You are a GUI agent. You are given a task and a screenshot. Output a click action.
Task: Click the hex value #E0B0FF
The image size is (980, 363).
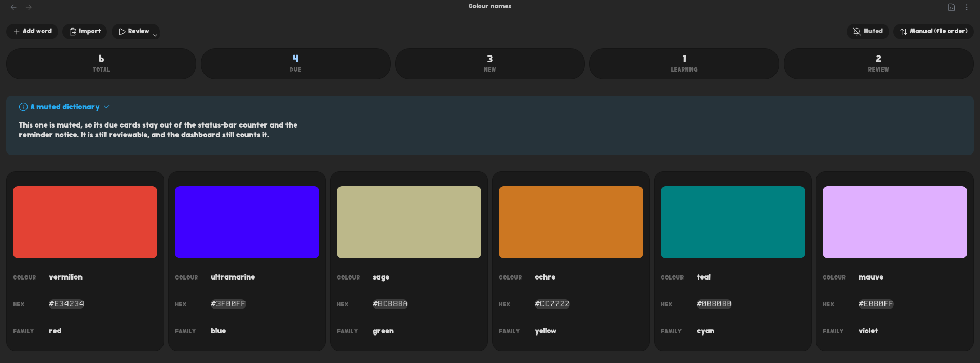click(876, 304)
